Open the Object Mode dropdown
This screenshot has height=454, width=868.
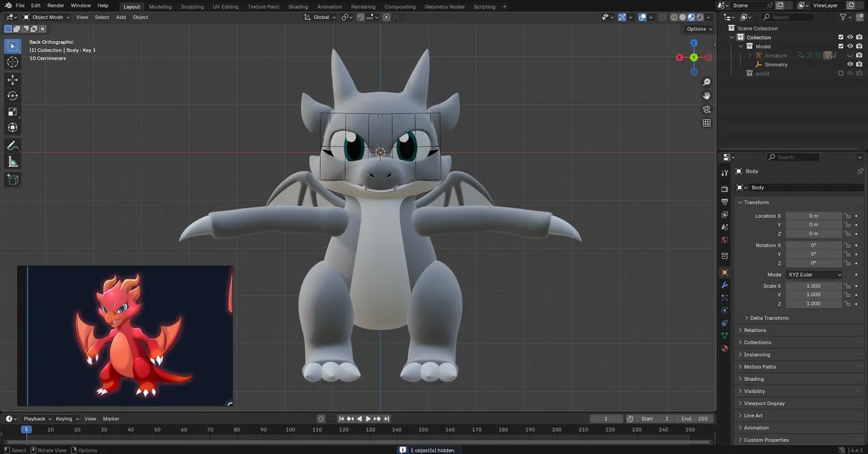coord(46,17)
